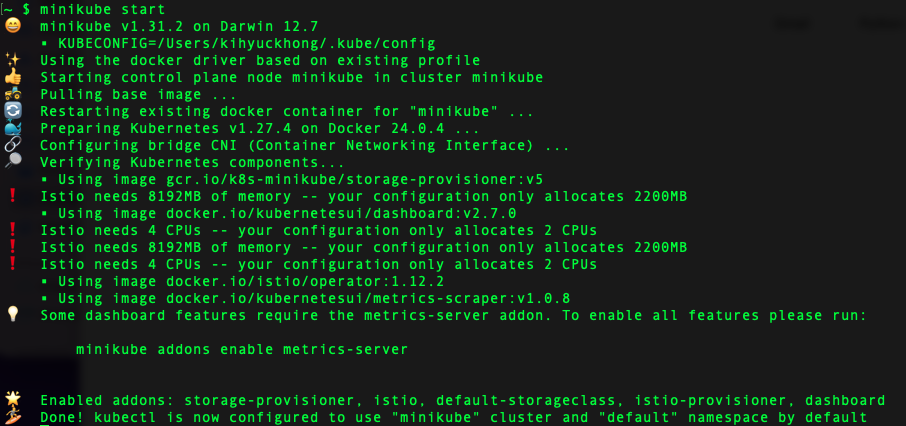Click the first red exclamation mark warning
The height and width of the screenshot is (426, 906).
coord(13,196)
